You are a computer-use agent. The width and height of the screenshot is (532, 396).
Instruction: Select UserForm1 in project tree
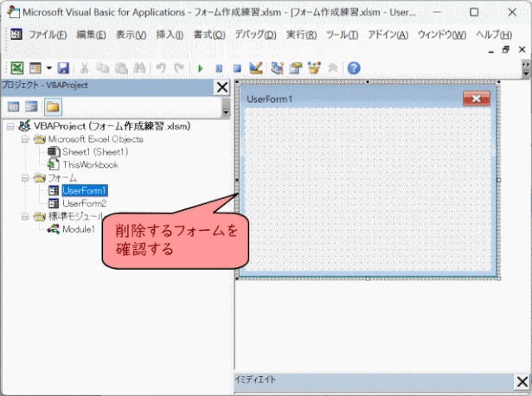(x=85, y=190)
